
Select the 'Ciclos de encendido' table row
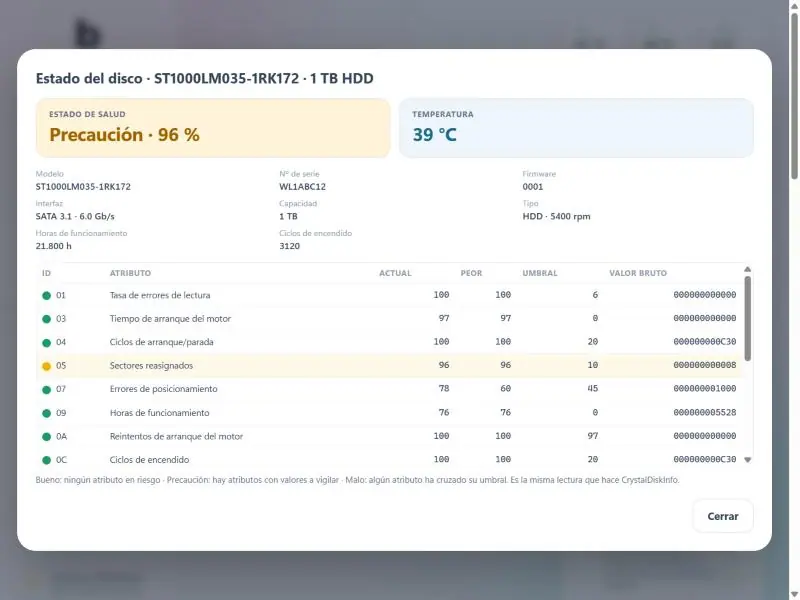389,459
